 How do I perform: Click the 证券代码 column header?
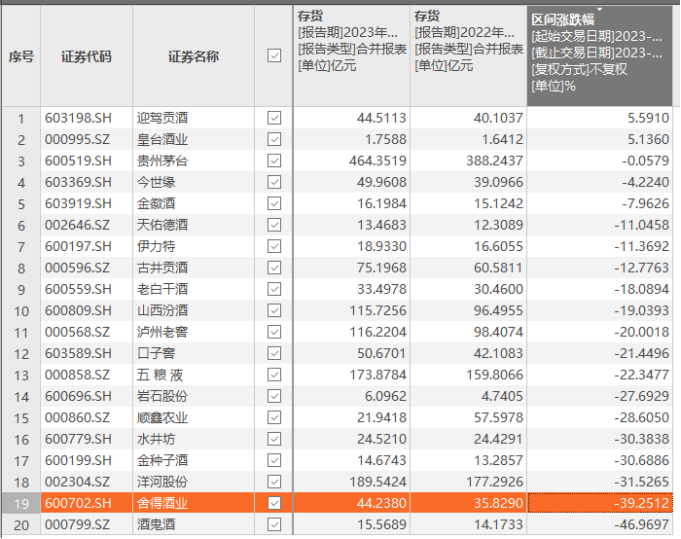click(86, 56)
